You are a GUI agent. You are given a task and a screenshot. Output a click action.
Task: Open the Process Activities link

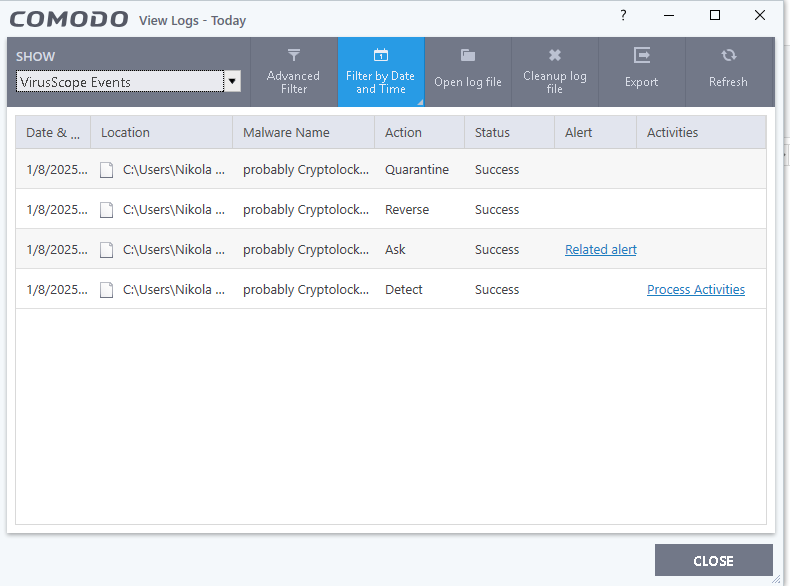tap(696, 290)
